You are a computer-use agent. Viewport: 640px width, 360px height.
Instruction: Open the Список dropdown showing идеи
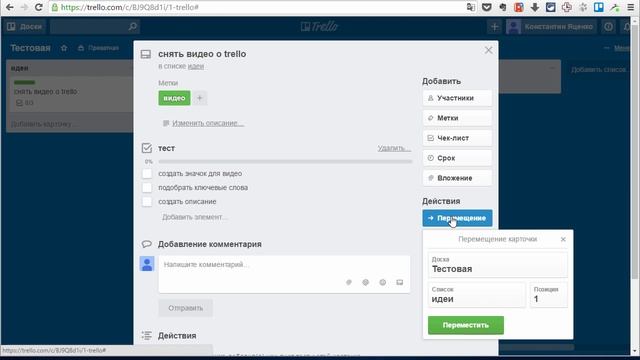476,295
